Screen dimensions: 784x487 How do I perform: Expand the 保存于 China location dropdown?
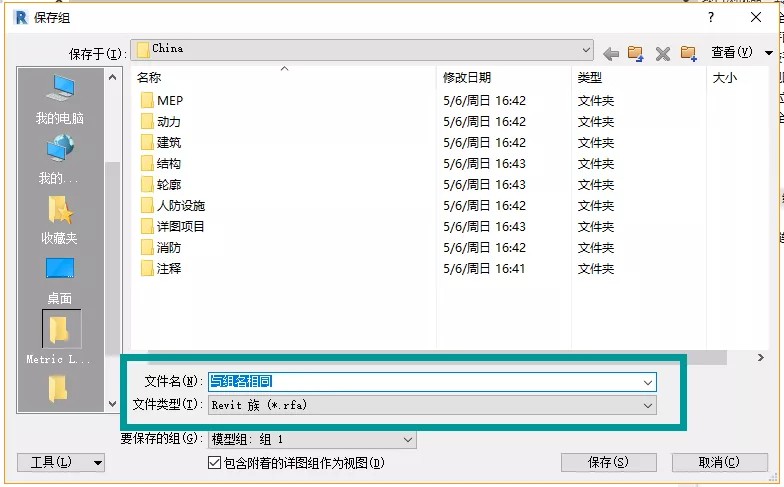tap(586, 50)
